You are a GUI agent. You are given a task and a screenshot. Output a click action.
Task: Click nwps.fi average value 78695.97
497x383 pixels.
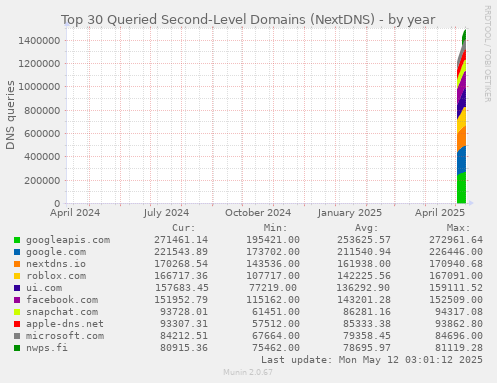pyautogui.click(x=367, y=348)
